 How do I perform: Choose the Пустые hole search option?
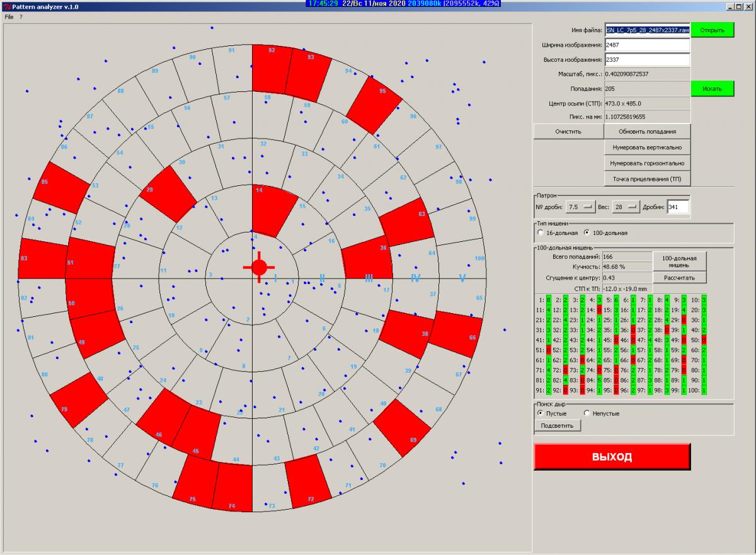(541, 413)
